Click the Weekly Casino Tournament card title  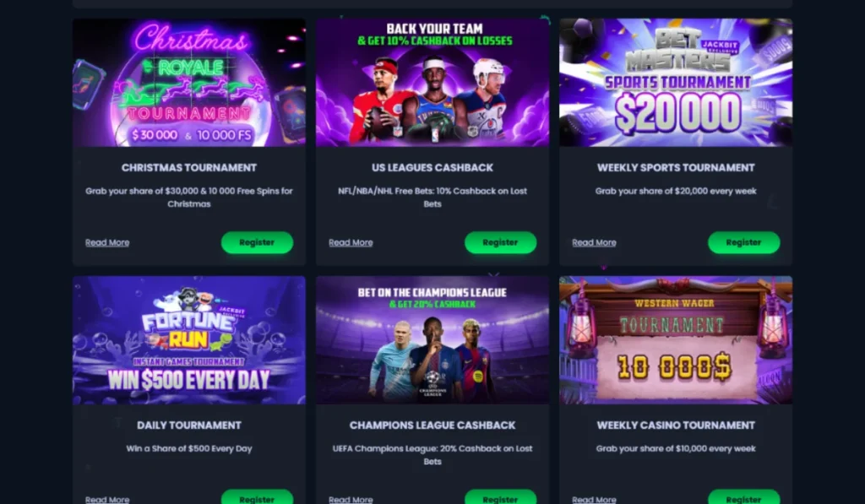coord(676,425)
